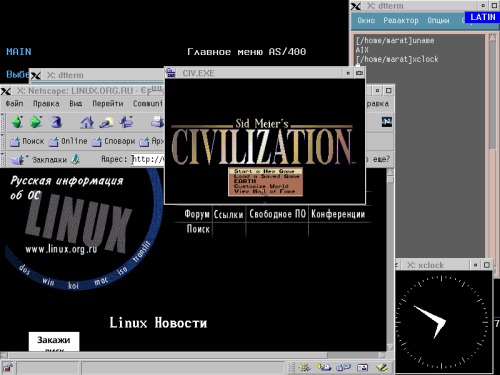The image size is (500, 375).
Task: Click the CIV.EXE window menu icon
Action: (x=171, y=73)
